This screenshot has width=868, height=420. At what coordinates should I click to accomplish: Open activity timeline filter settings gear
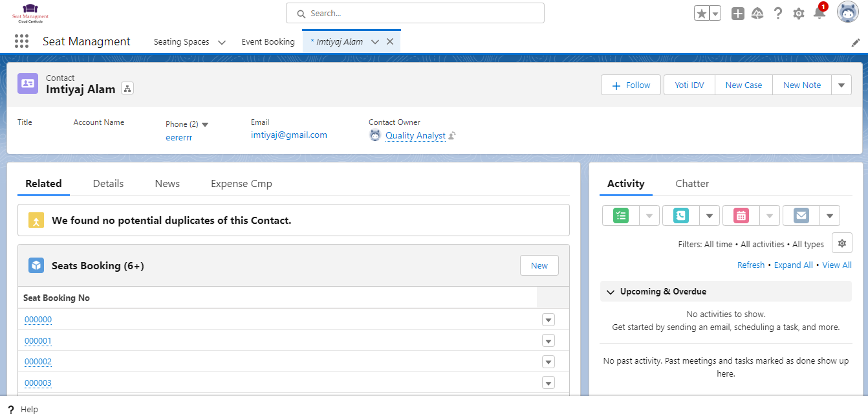(x=841, y=243)
